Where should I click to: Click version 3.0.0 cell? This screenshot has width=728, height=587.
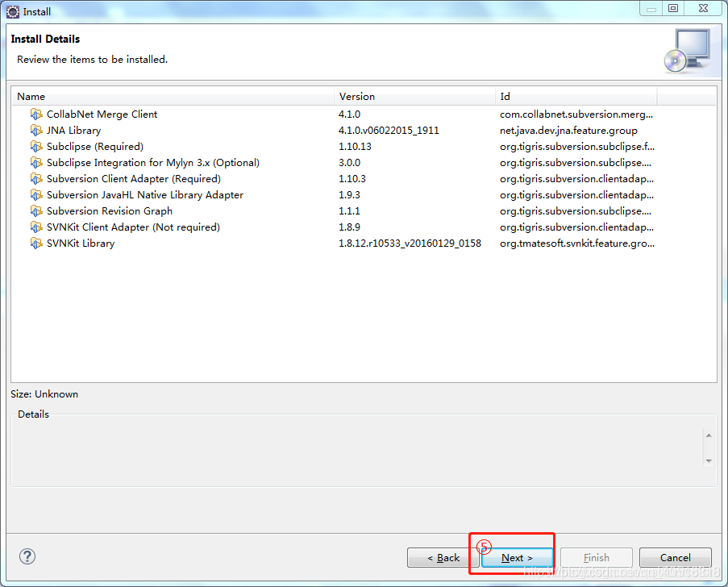click(x=349, y=163)
